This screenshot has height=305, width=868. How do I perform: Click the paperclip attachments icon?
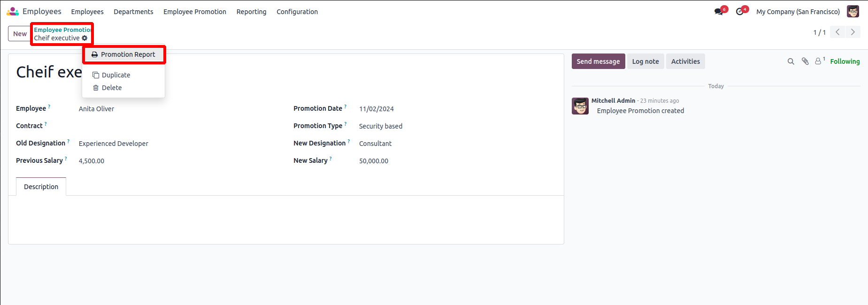pyautogui.click(x=805, y=61)
